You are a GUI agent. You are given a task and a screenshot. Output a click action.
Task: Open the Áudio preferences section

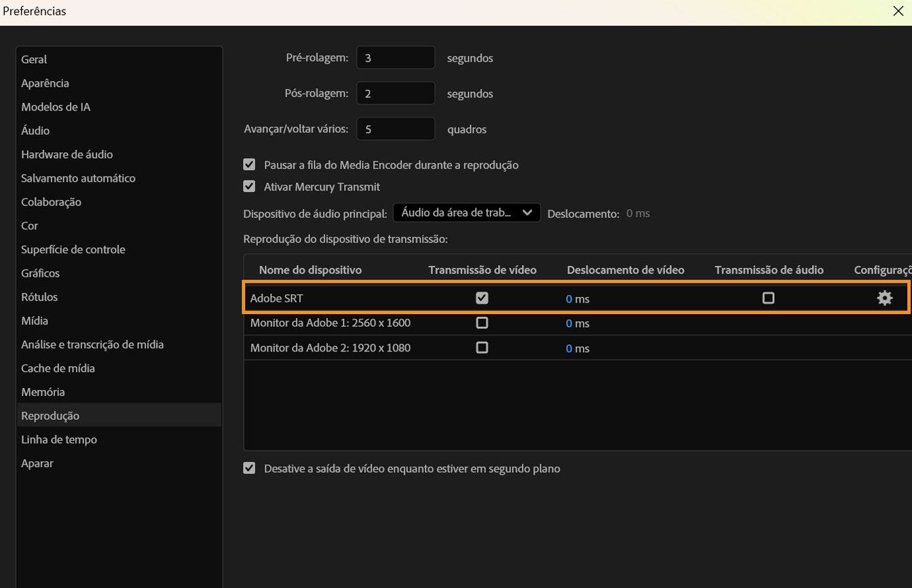pyautogui.click(x=35, y=130)
